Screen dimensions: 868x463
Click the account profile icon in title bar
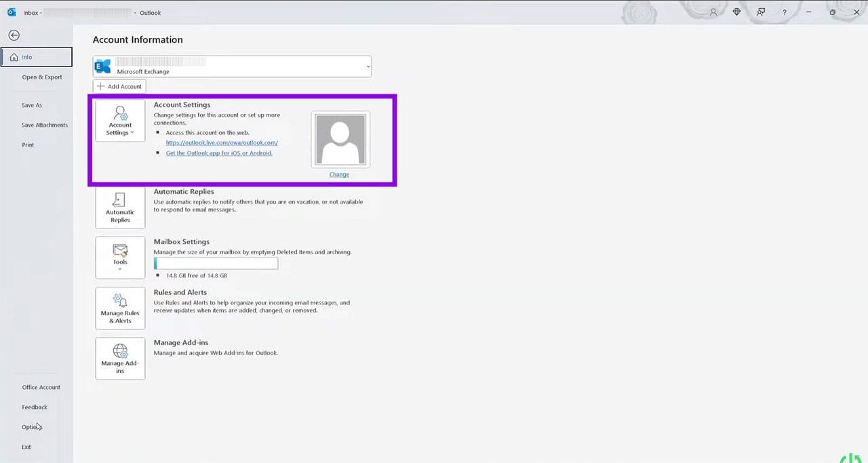tap(713, 12)
